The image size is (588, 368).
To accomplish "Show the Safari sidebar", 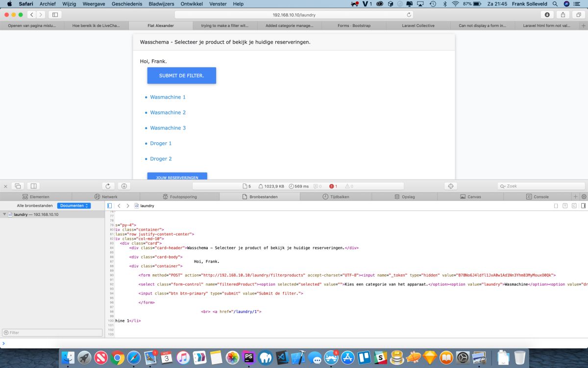I will (54, 15).
